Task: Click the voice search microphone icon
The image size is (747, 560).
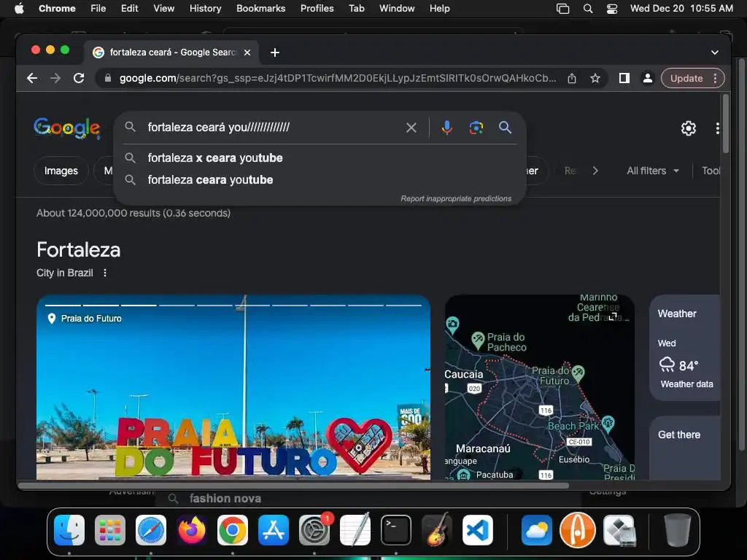Action: point(446,127)
